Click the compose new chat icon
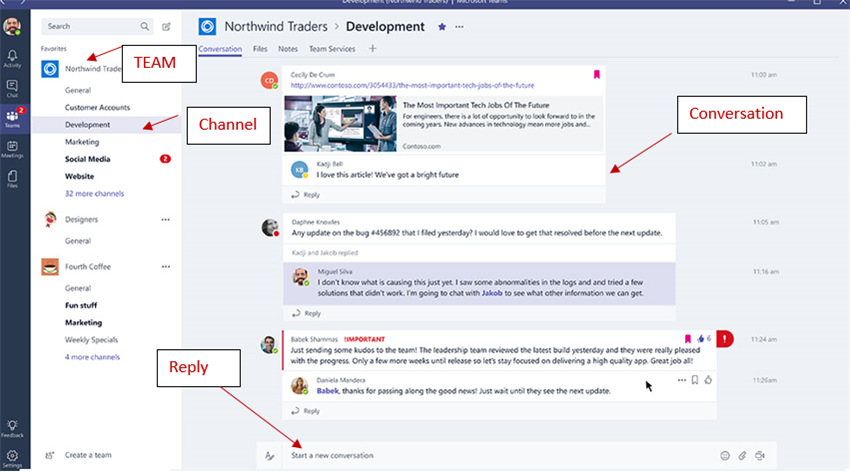The image size is (850, 473). point(166,26)
